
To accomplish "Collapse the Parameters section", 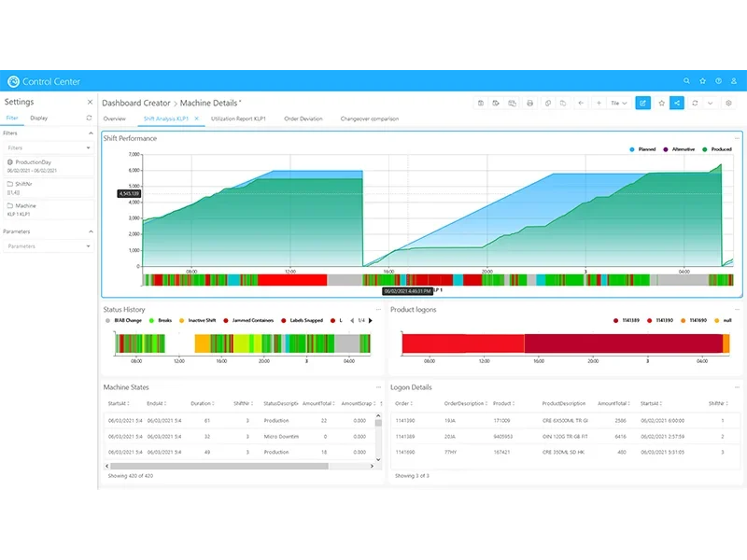I will 90,231.
